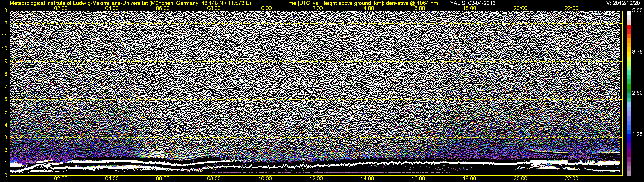This screenshot has width=644, height=182.
Task: Click the 12 km height axis label
Action: 5,23
